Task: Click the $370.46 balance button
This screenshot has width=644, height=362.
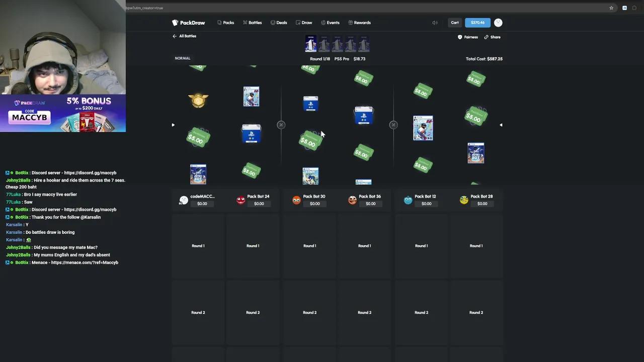Action: pos(477,23)
